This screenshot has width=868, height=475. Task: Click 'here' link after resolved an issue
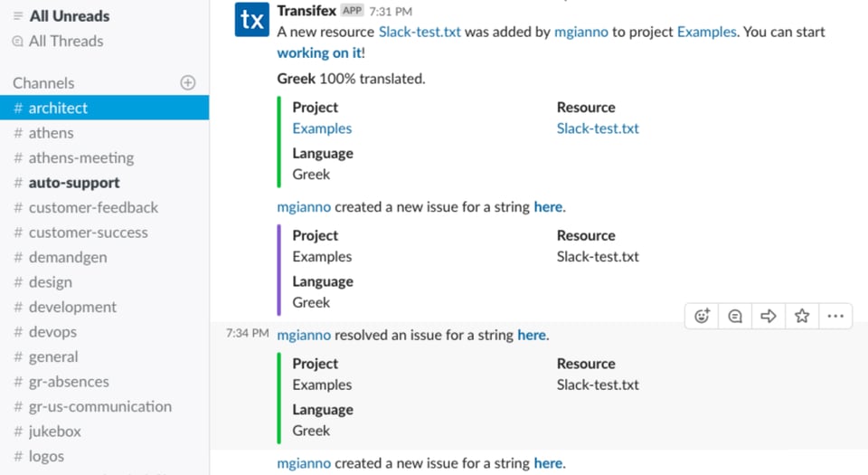click(x=532, y=335)
